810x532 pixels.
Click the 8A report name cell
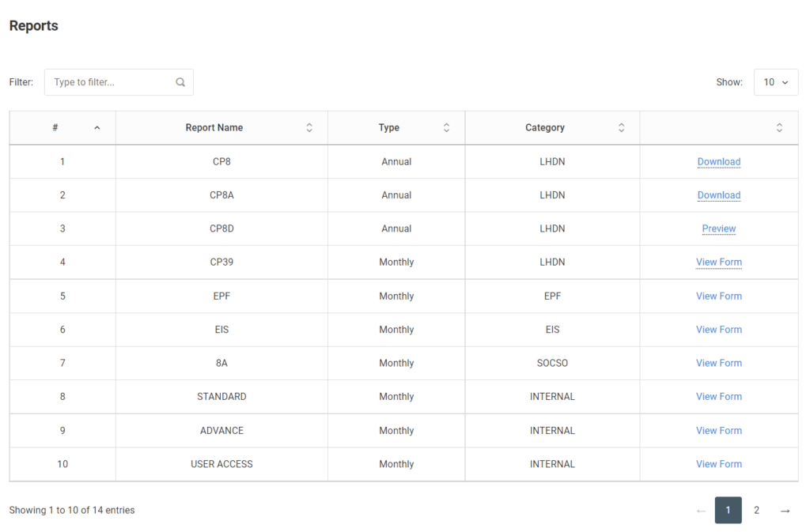[x=221, y=364]
